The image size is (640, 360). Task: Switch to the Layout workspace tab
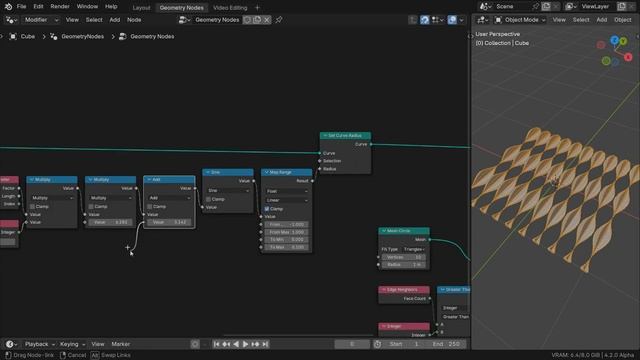tap(141, 7)
